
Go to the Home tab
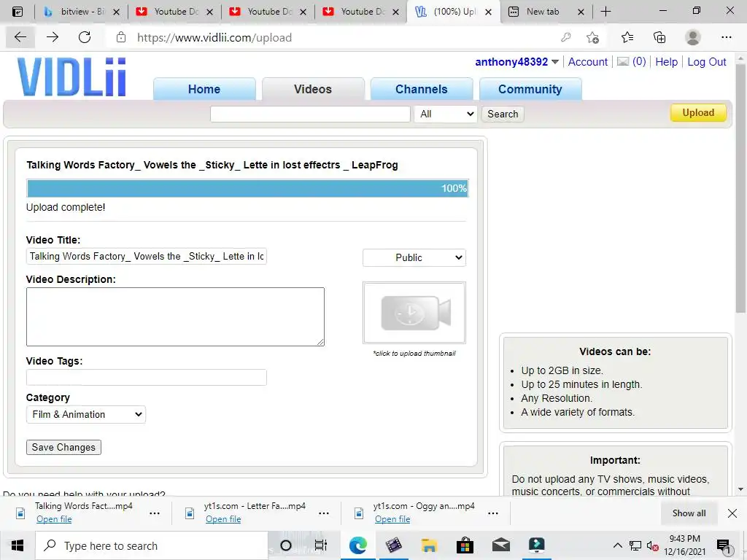click(204, 89)
